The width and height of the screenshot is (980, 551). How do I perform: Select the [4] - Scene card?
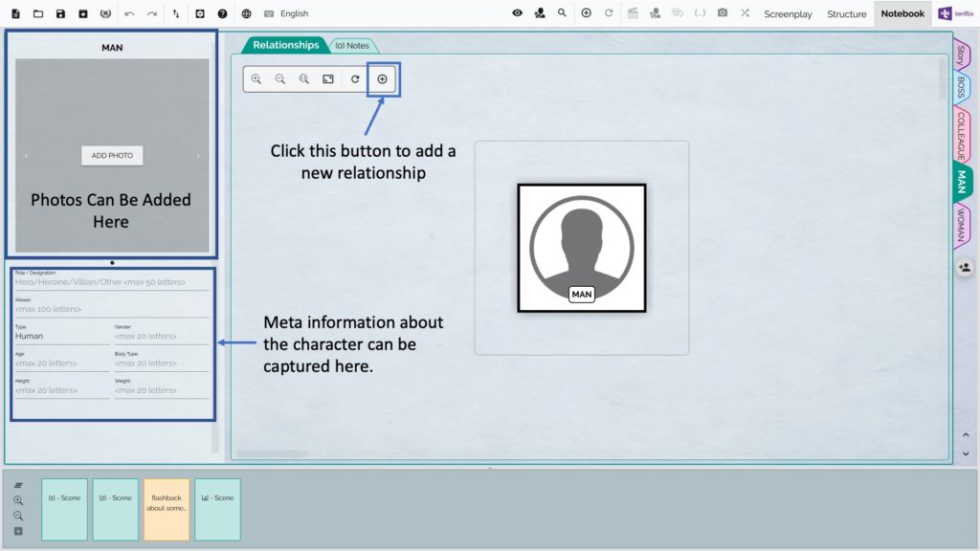click(217, 509)
